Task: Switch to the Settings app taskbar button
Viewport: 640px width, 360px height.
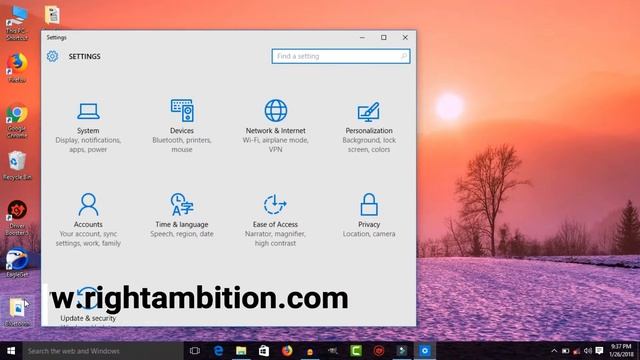Action: pos(424,351)
